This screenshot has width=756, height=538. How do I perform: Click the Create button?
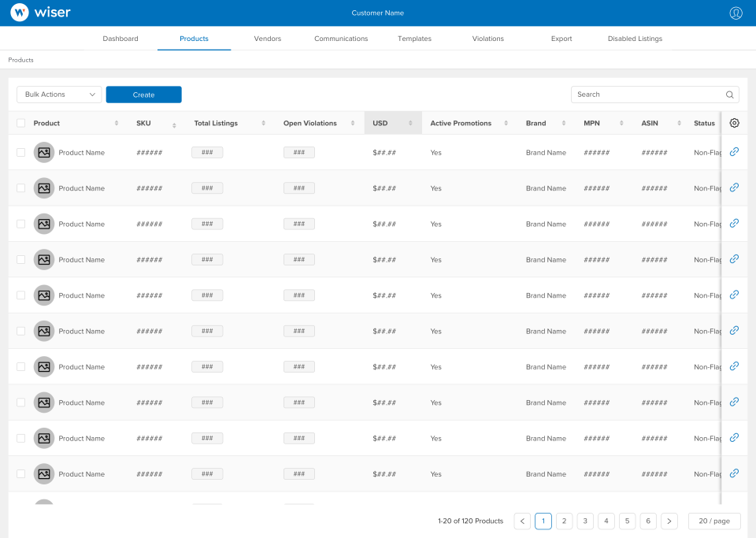click(x=143, y=94)
